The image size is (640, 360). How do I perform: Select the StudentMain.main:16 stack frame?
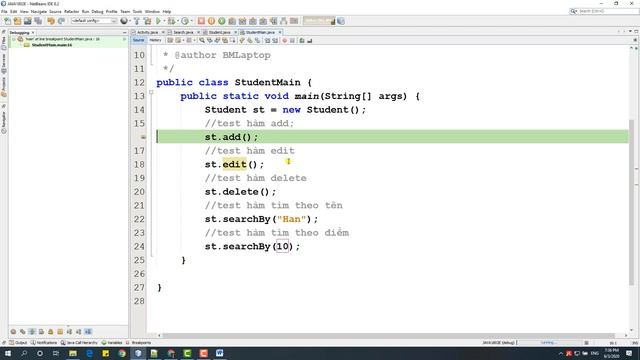pyautogui.click(x=51, y=45)
